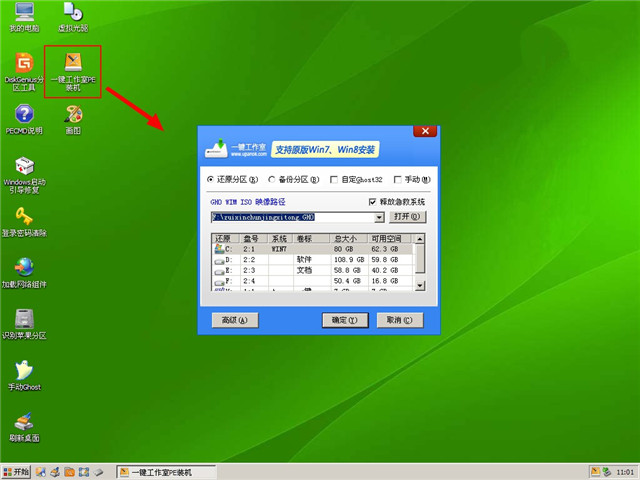Open the 虚拟光驱 desktop icon
The width and height of the screenshot is (640, 480).
coord(72,14)
